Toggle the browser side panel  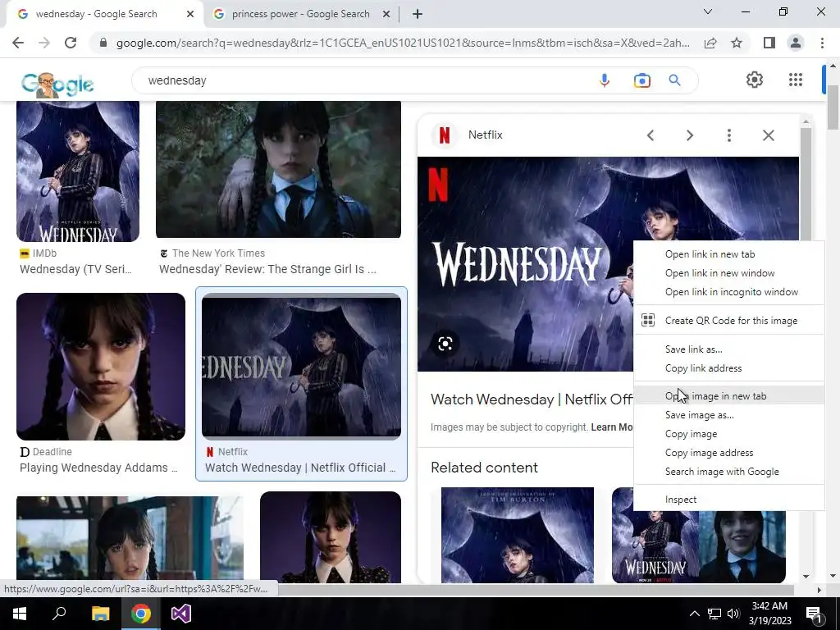769,43
